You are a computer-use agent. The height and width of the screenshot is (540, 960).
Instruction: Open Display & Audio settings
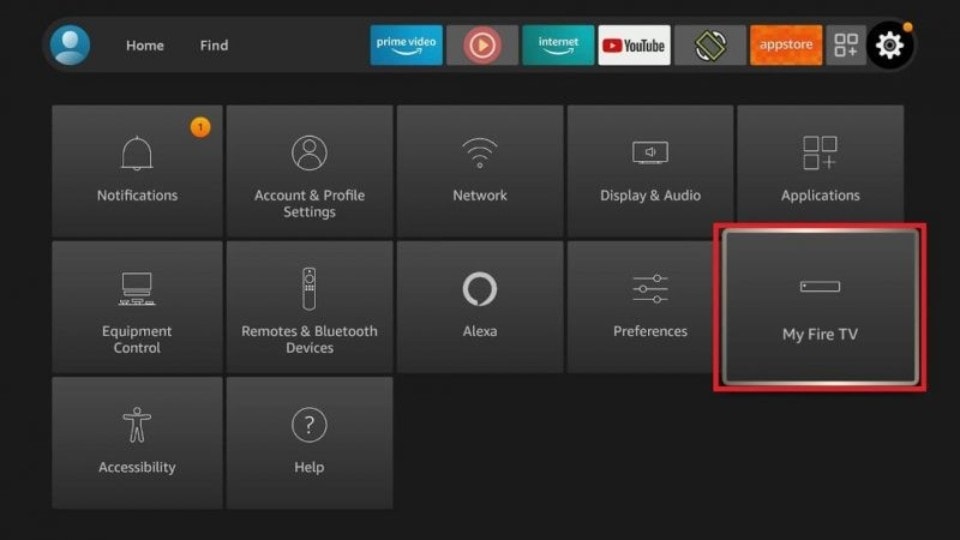[x=650, y=169]
